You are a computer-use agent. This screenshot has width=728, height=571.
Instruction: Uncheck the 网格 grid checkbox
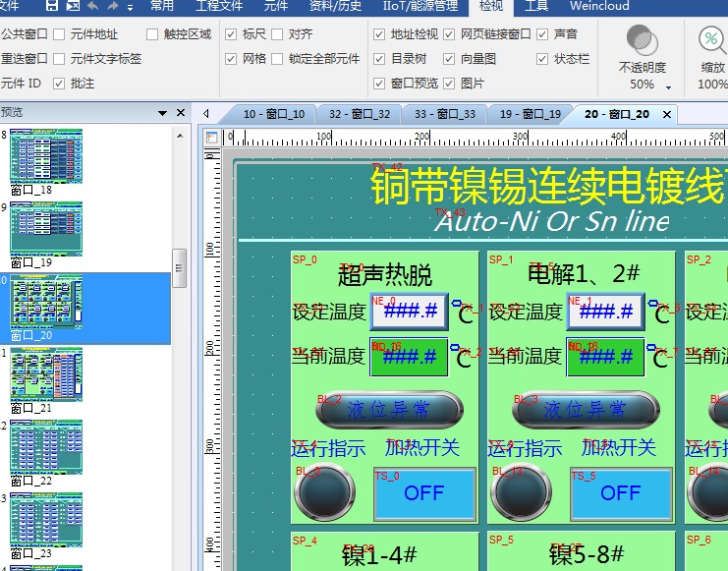pos(232,59)
